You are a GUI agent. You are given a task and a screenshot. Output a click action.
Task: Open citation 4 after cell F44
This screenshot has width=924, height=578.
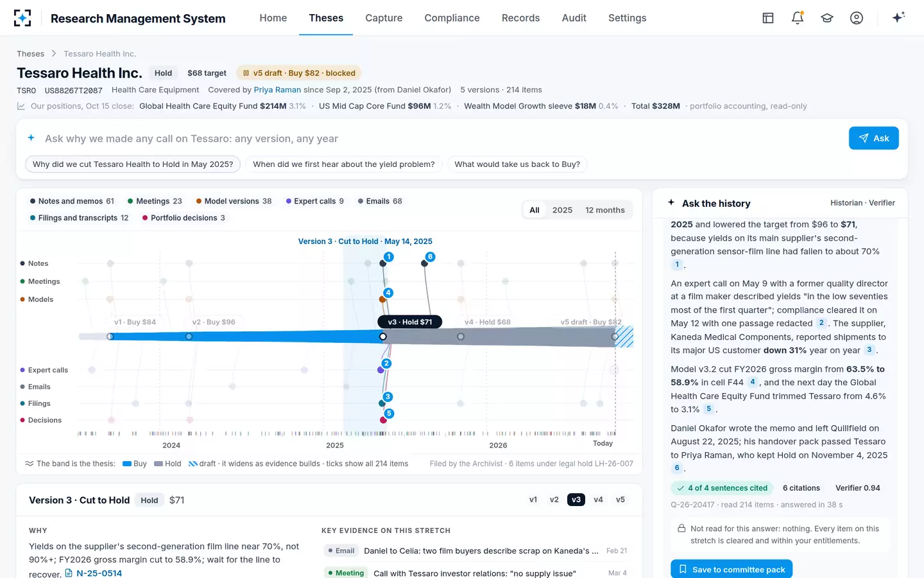[x=753, y=382]
